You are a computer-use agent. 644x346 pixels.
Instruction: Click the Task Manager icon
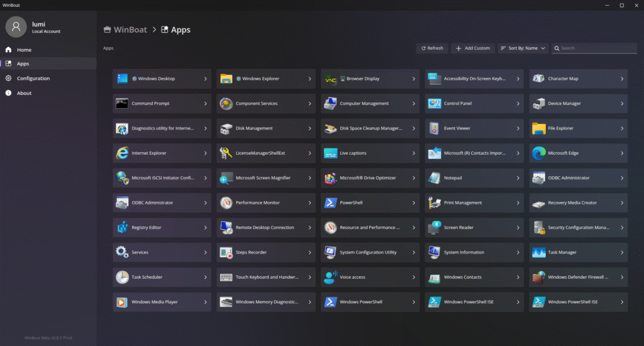point(538,252)
